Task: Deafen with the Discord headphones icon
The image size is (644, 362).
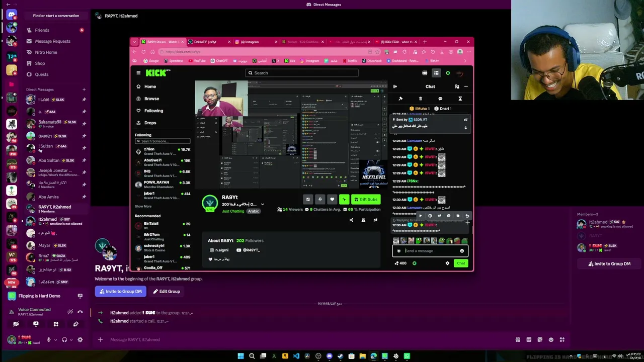Action: click(64, 340)
